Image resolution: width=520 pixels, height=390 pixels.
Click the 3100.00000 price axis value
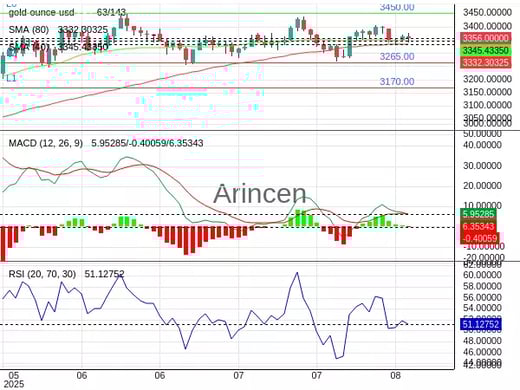point(487,105)
